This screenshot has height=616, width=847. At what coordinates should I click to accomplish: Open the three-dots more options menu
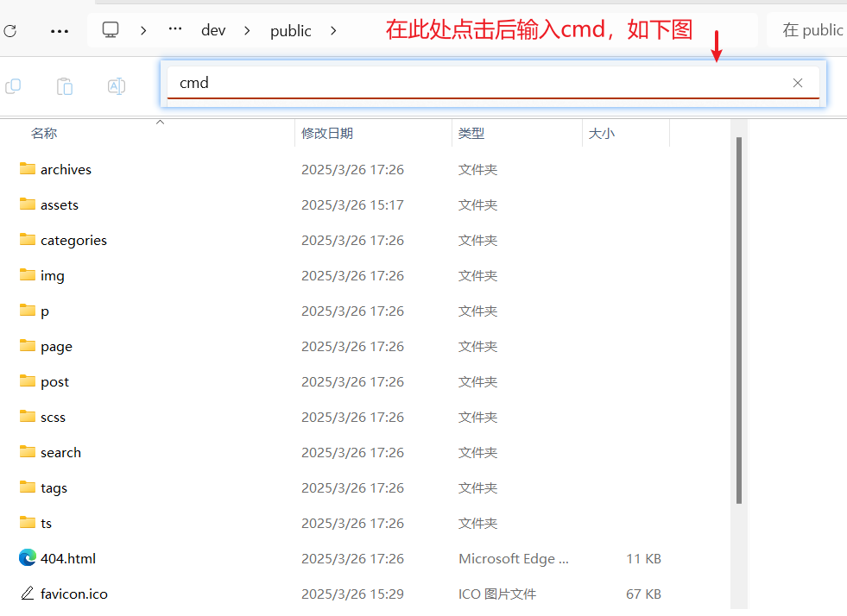click(x=60, y=31)
